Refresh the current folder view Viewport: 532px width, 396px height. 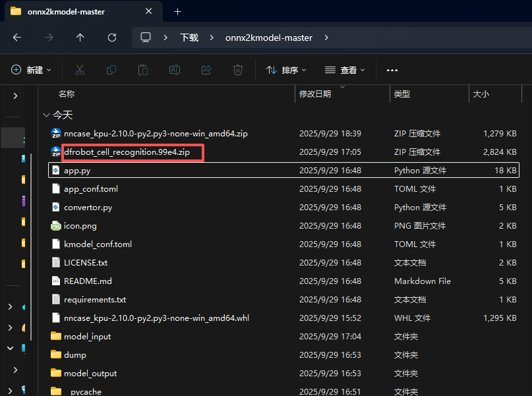click(x=112, y=38)
